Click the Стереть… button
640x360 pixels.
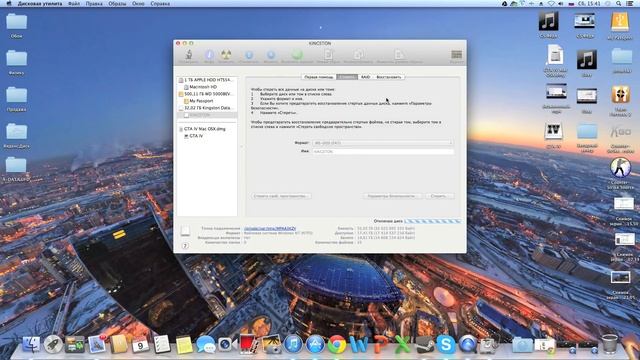[440, 196]
